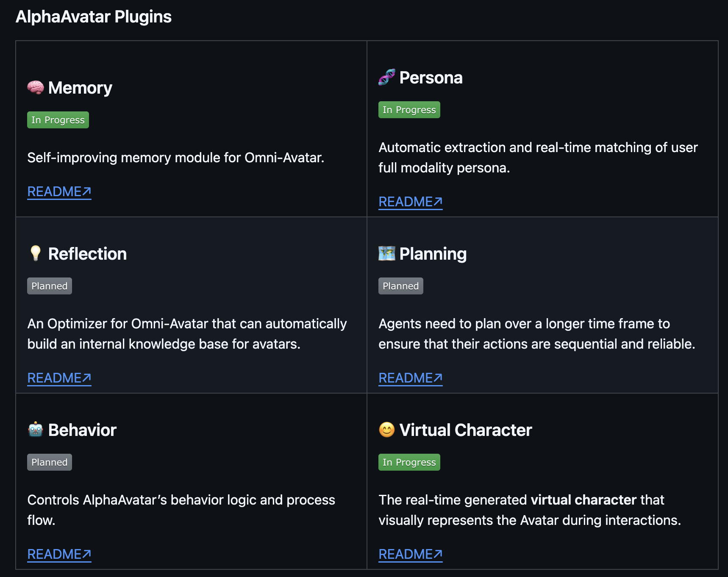Click the light bulb icon beside Reflection
The image size is (728, 577).
coord(36,254)
